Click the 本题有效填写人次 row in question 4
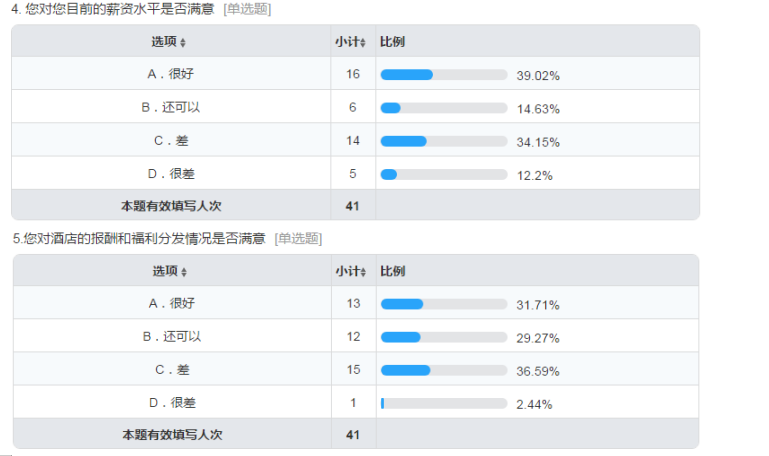 (356, 205)
